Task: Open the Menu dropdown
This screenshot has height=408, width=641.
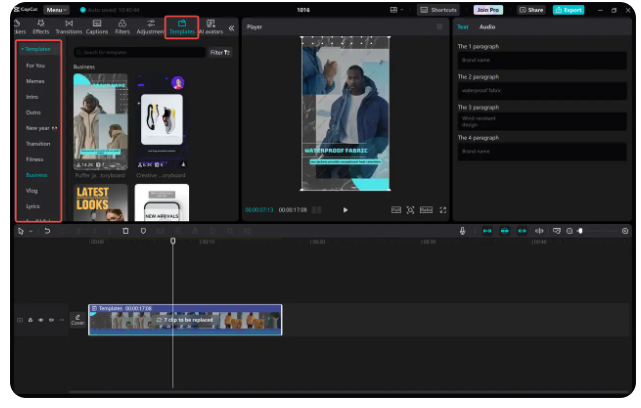Action: pos(56,9)
